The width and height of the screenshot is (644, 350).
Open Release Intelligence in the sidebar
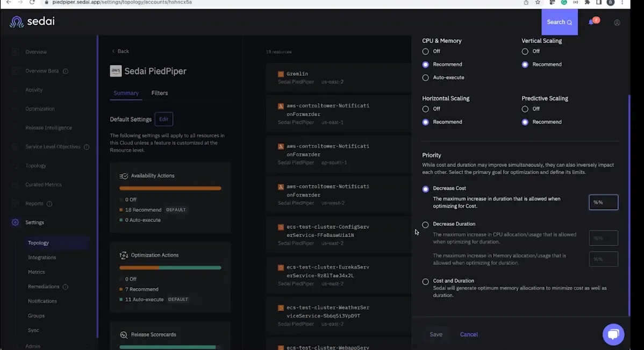tap(48, 128)
